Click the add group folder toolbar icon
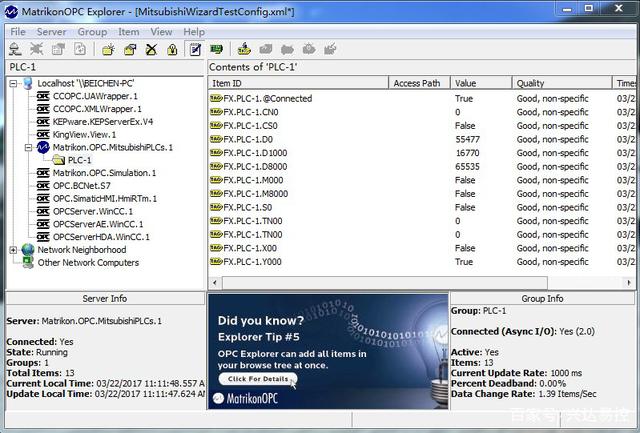The height and width of the screenshot is (433, 640). (107, 48)
